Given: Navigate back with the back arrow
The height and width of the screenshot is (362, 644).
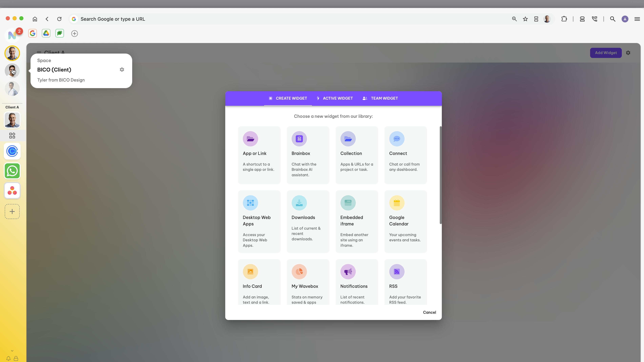Looking at the screenshot, I should pos(47,19).
